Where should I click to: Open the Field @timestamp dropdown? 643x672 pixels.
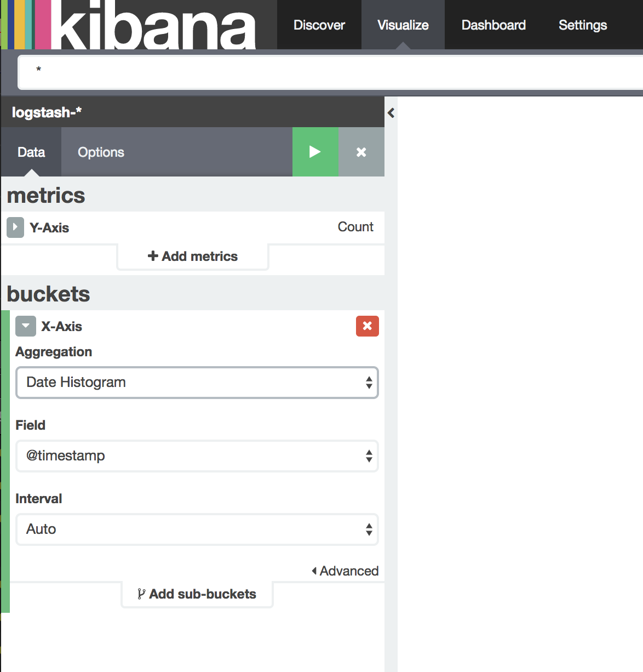point(197,456)
